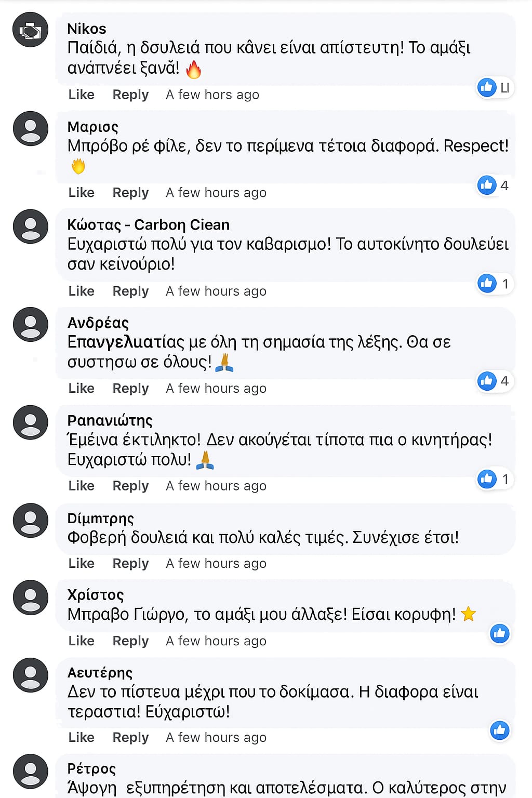Like the Κώστας - Carbon Clean comment

(82, 291)
